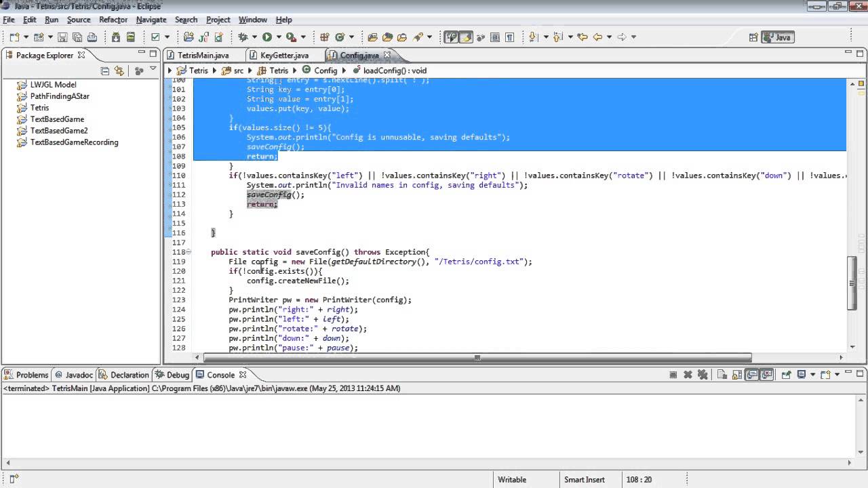Image resolution: width=868 pixels, height=488 pixels.
Task: Click the Open Console icon
Action: [x=825, y=375]
